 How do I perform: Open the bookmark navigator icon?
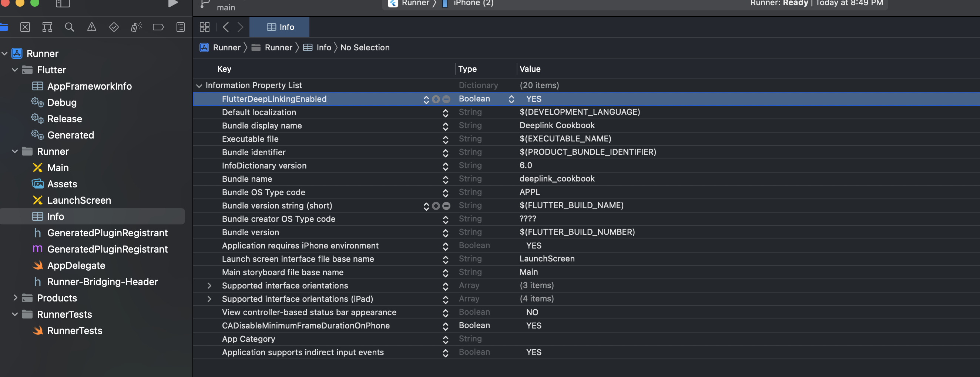(x=47, y=27)
